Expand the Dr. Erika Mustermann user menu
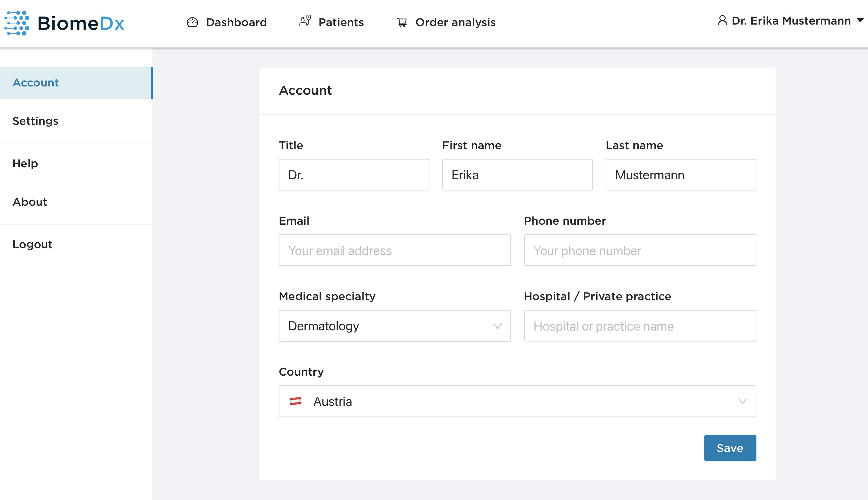The image size is (868, 500). (x=790, y=21)
